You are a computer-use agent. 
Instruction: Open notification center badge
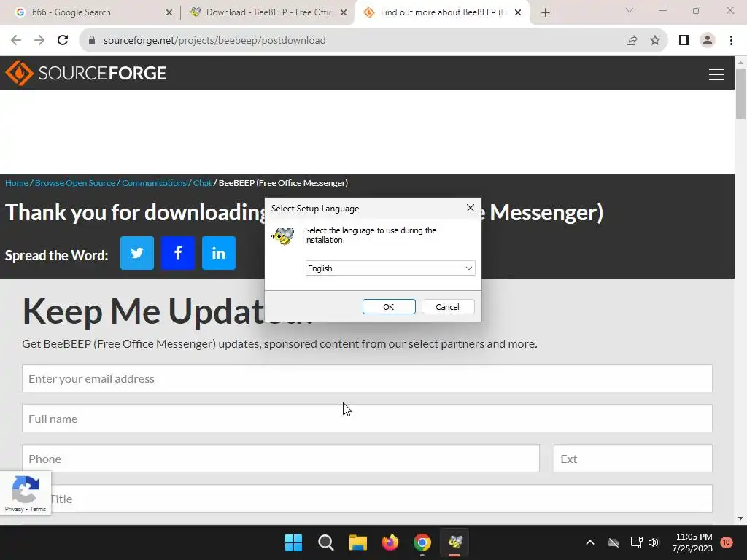click(726, 542)
